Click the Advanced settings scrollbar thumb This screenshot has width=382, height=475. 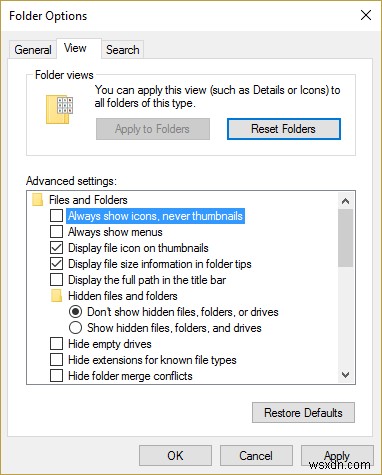pos(346,238)
